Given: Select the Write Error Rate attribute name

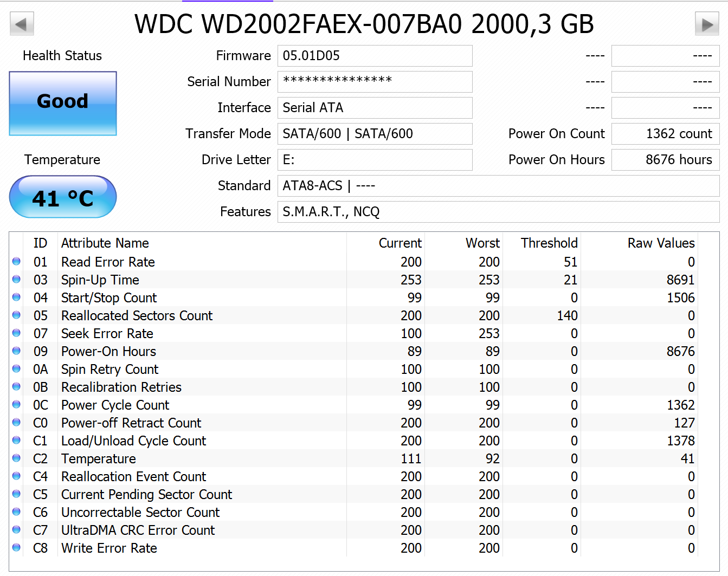Looking at the screenshot, I should click(109, 548).
